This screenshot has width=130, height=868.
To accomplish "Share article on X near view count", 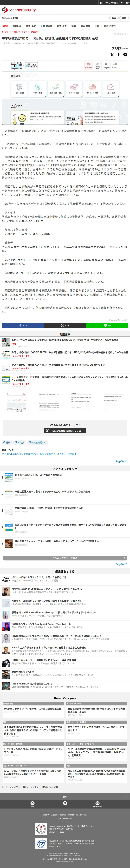I will 112,55.
